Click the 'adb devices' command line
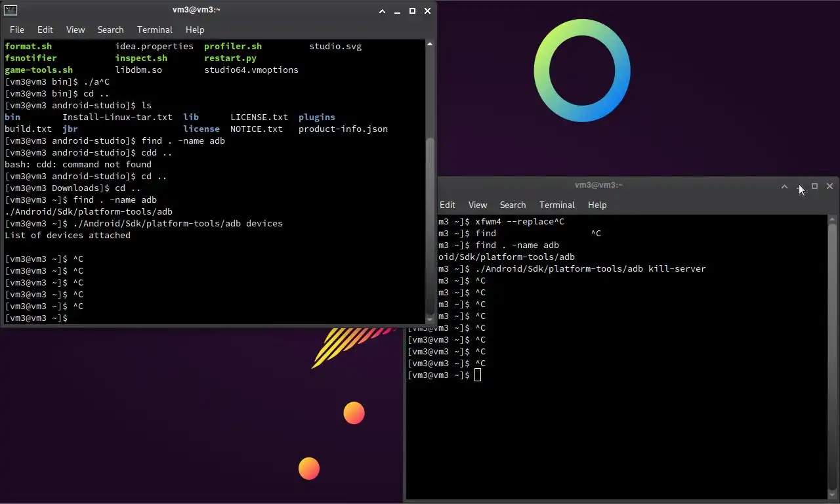Viewport: 840px width, 504px height. (144, 223)
